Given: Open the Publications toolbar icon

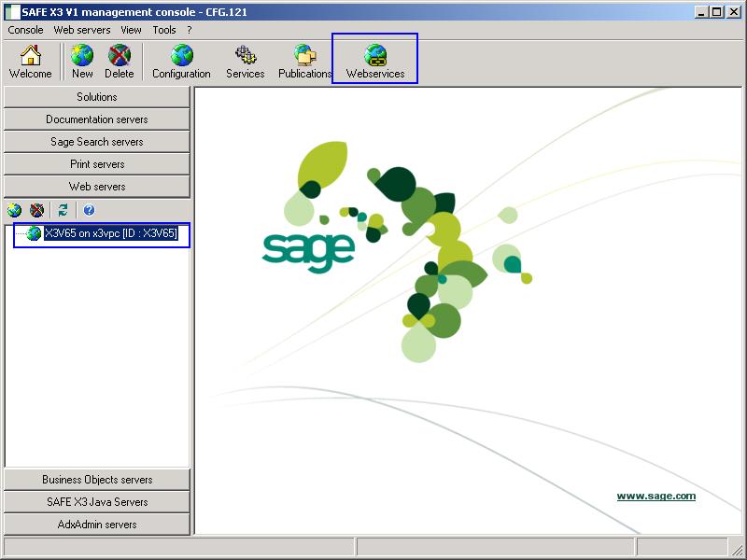Looking at the screenshot, I should (305, 62).
